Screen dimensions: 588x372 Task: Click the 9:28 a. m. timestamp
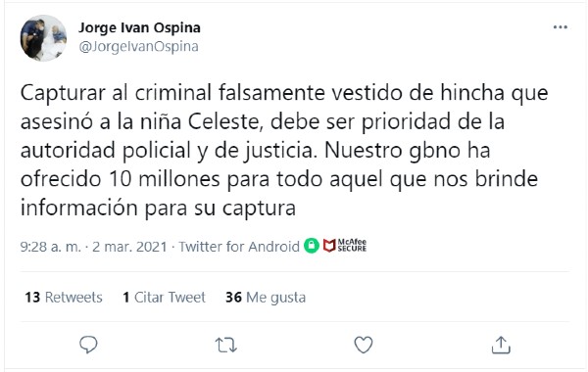[51, 247]
